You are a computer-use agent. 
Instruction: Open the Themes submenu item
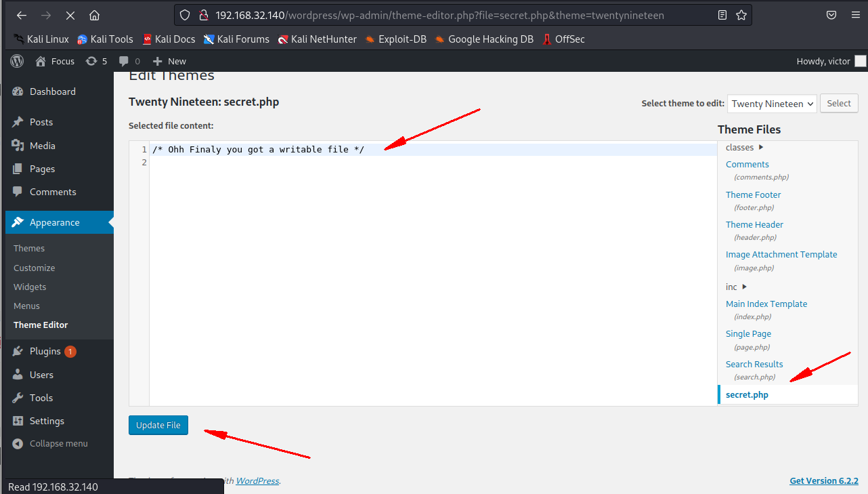click(x=29, y=249)
